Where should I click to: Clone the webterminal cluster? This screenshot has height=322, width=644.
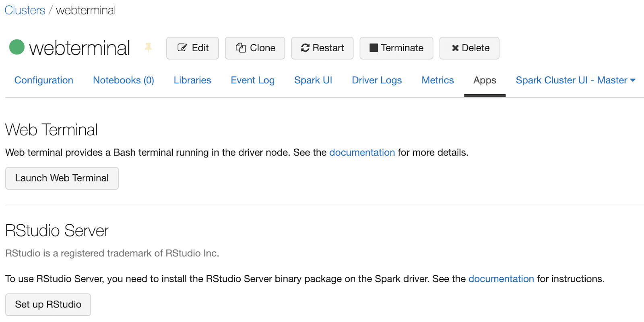pyautogui.click(x=255, y=48)
